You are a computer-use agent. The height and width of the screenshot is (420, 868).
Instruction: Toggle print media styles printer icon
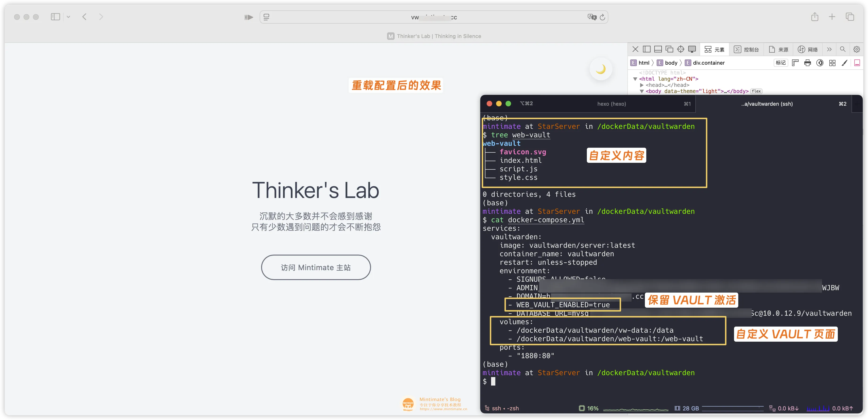pyautogui.click(x=808, y=63)
